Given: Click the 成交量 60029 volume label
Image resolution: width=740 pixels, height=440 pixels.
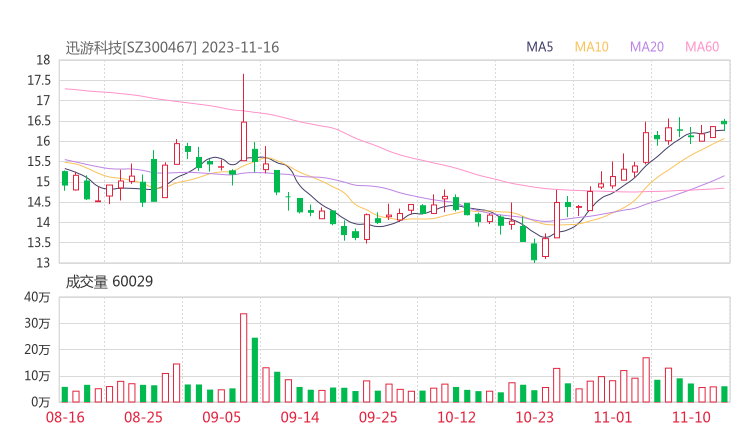Looking at the screenshot, I should coord(109,282).
